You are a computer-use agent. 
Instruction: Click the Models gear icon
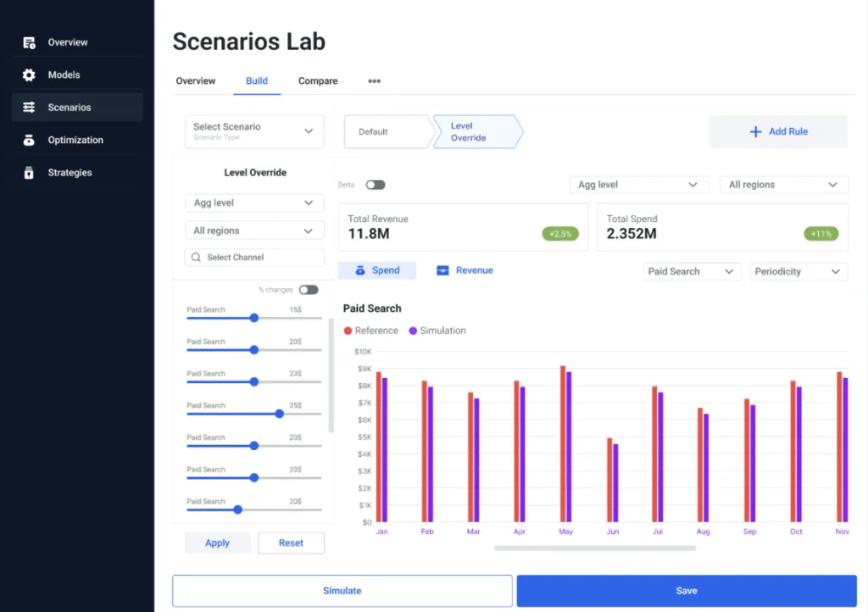click(29, 75)
